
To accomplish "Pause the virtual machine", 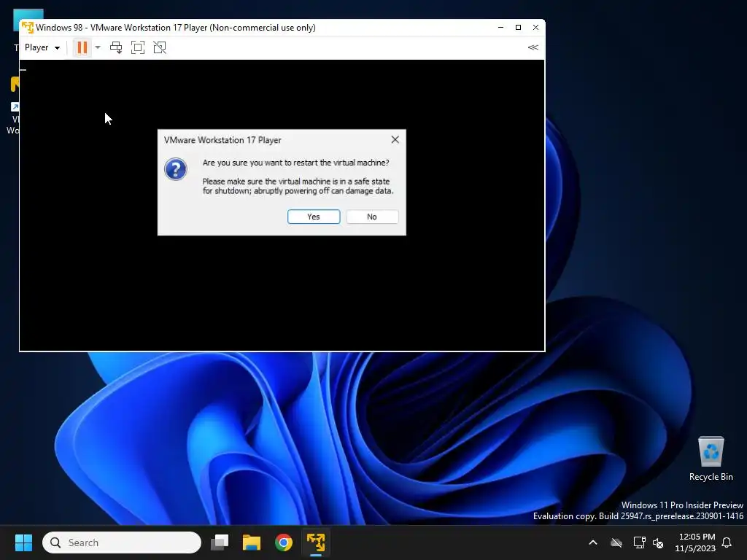I will click(82, 47).
